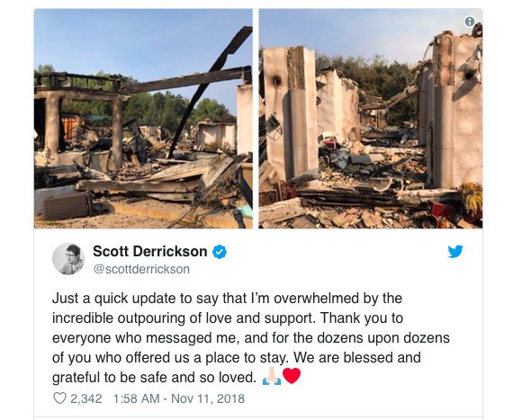Open the photo info icon
This screenshot has height=420, width=513.
click(x=470, y=22)
